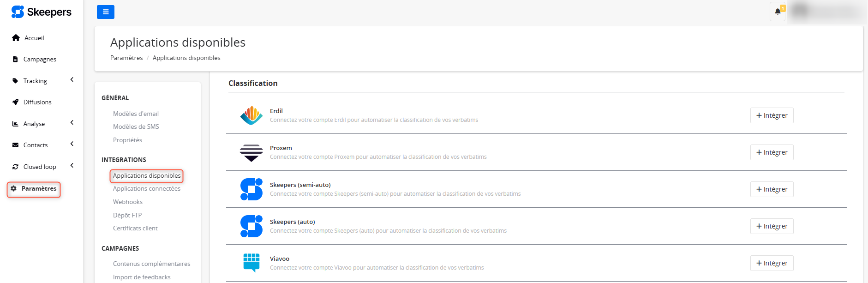Click the Campagnes document icon
Image resolution: width=868 pixels, height=283 pixels.
click(15, 59)
